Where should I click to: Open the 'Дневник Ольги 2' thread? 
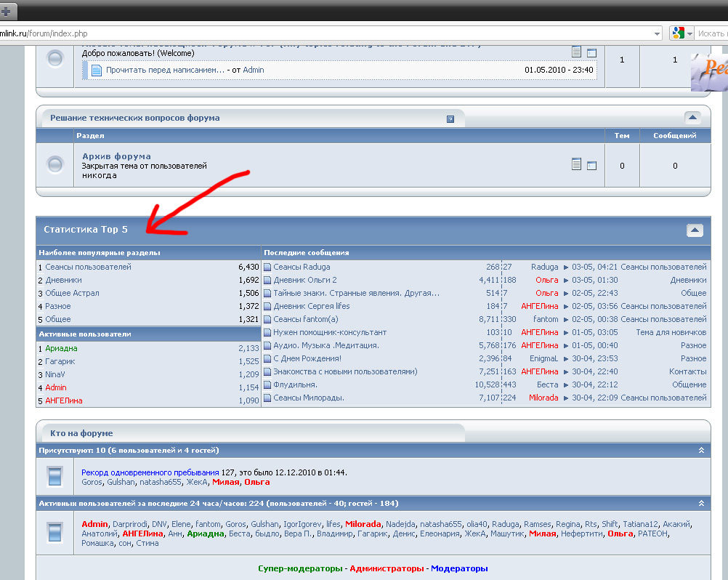click(x=305, y=280)
